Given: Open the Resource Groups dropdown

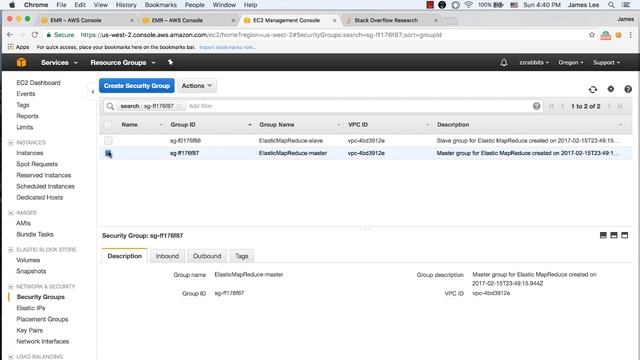Looking at the screenshot, I should click(x=123, y=62).
